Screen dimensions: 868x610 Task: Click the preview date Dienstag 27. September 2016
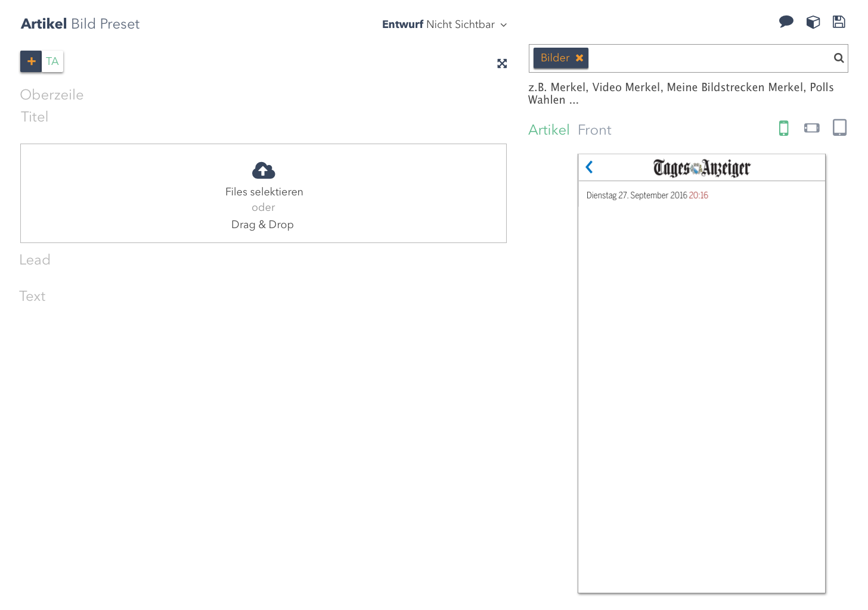coord(637,195)
